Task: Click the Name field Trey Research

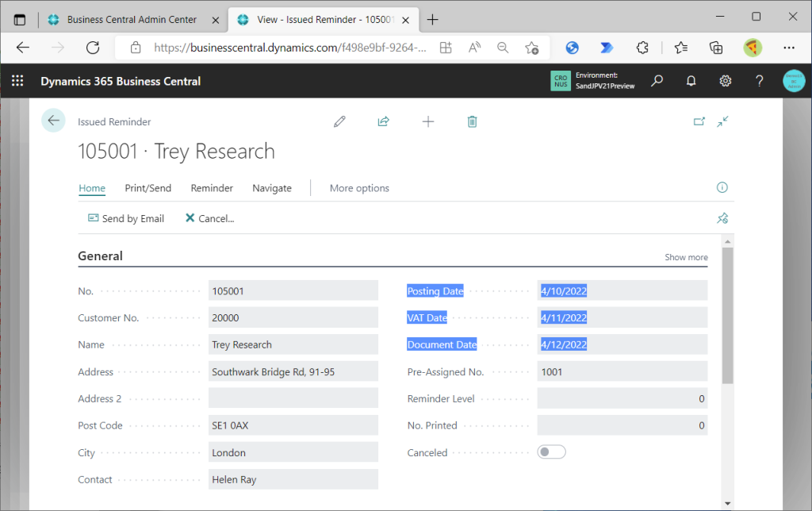Action: pos(293,344)
